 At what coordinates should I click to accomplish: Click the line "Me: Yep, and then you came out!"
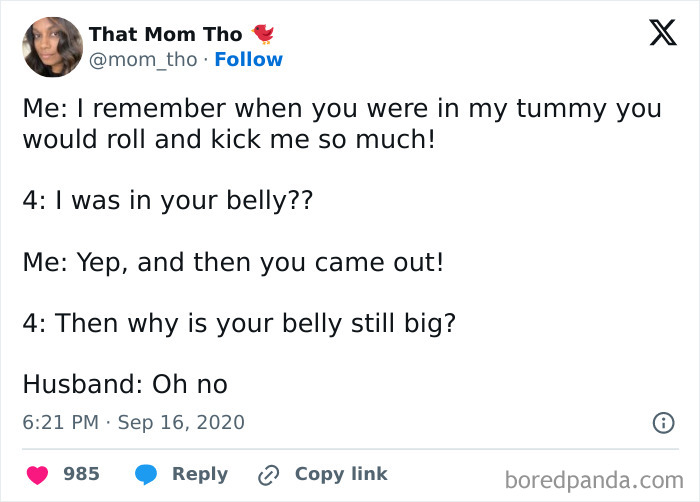(233, 262)
